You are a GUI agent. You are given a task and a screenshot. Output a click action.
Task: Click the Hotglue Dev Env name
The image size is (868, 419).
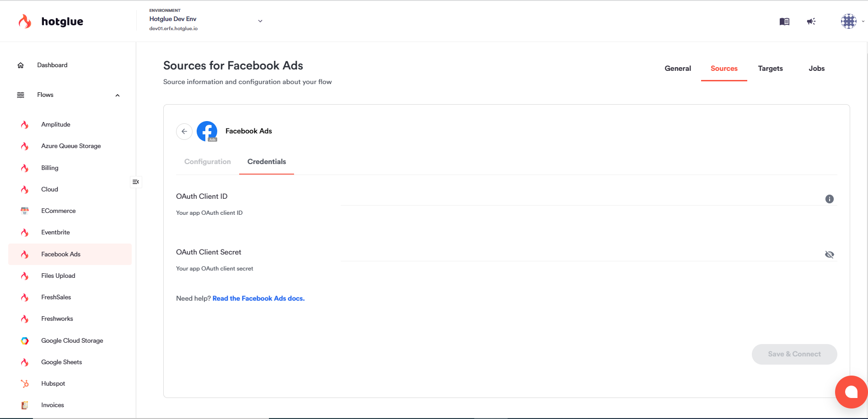tap(173, 19)
